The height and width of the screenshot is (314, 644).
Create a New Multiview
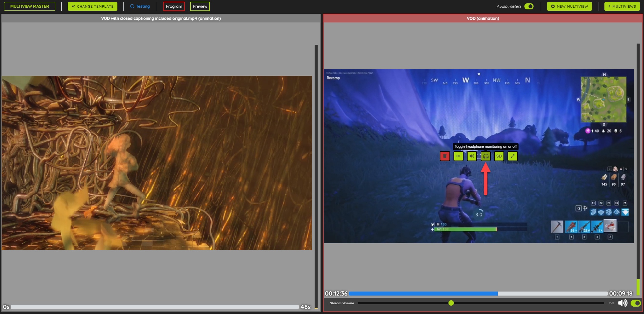(570, 6)
